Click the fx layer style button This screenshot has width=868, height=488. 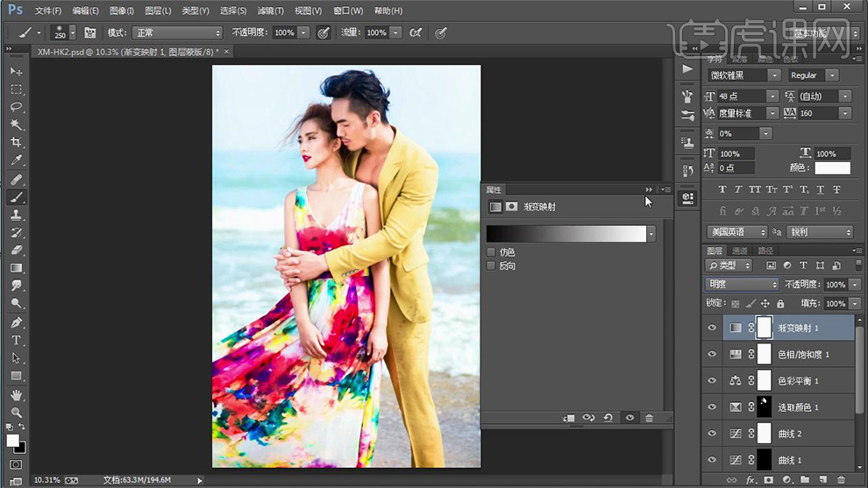tap(750, 479)
